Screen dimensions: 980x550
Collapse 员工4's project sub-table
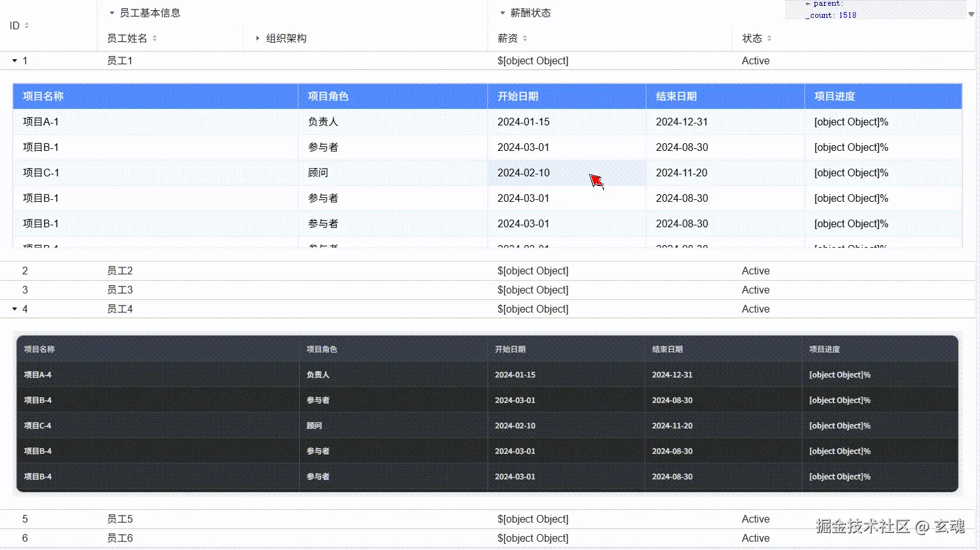(x=15, y=309)
